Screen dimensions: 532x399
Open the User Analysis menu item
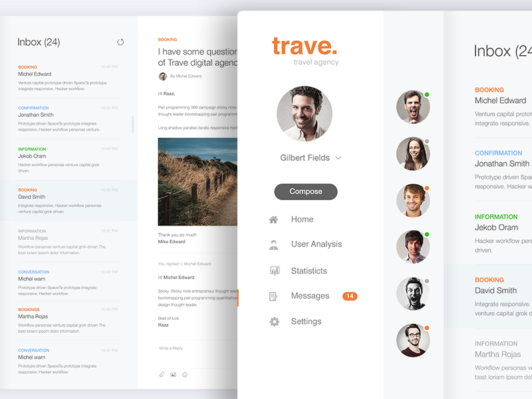316,244
